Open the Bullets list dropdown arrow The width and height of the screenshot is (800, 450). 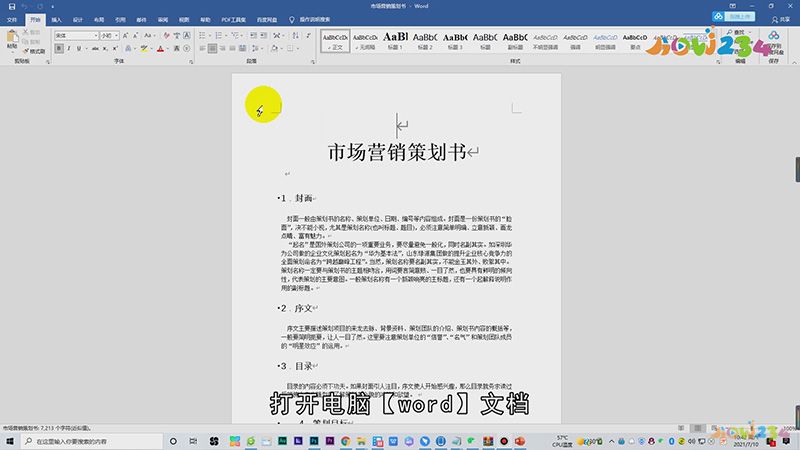(x=210, y=35)
